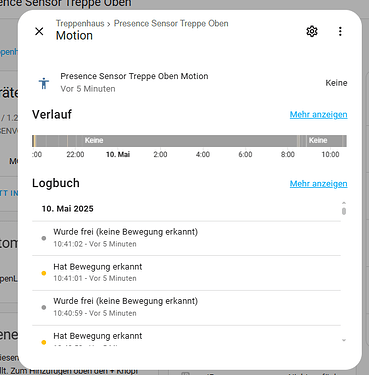The height and width of the screenshot is (375, 369).
Task: Click the logbook scroll-up arrow
Action: (344, 203)
